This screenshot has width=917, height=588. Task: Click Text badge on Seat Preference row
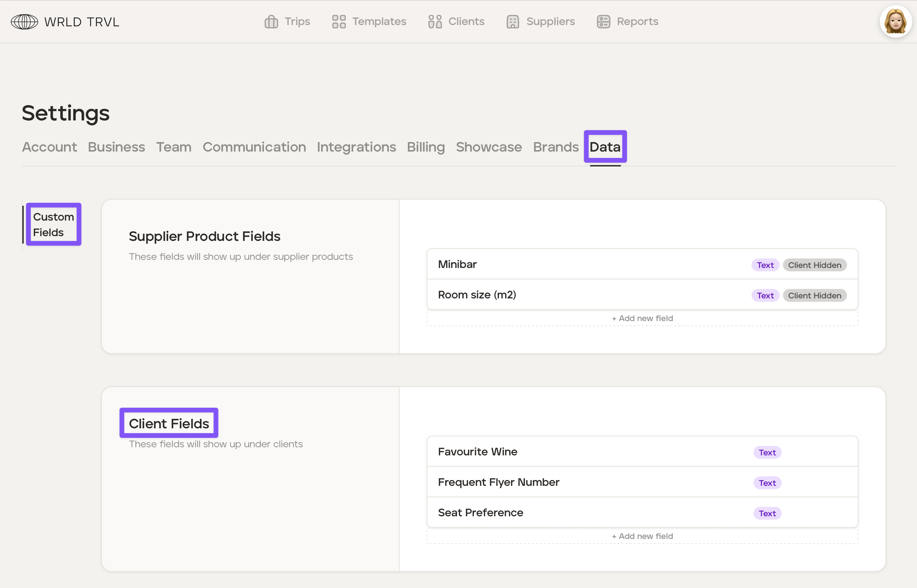click(x=767, y=514)
